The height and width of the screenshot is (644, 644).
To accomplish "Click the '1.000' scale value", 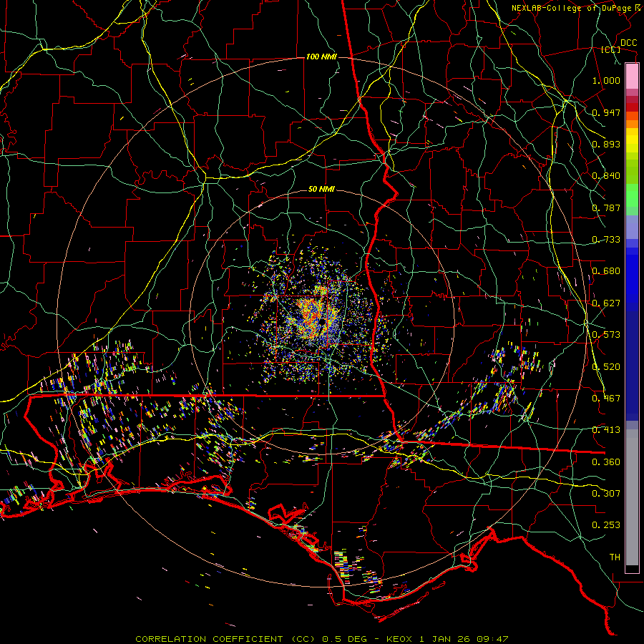I will (606, 80).
